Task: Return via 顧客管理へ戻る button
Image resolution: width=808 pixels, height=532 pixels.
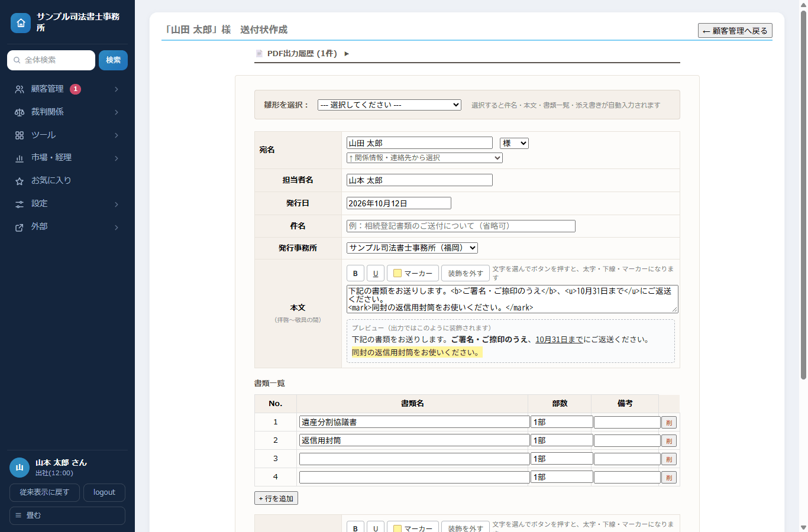Action: 735,31
